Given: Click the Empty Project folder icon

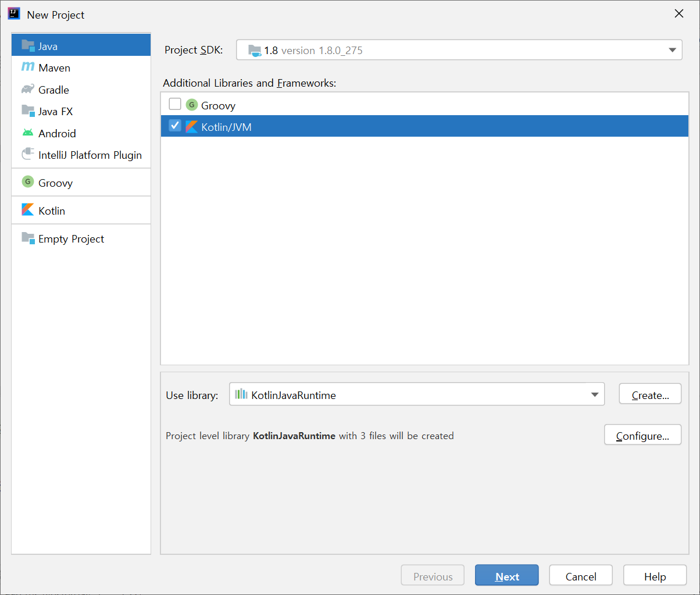Looking at the screenshot, I should pos(28,238).
